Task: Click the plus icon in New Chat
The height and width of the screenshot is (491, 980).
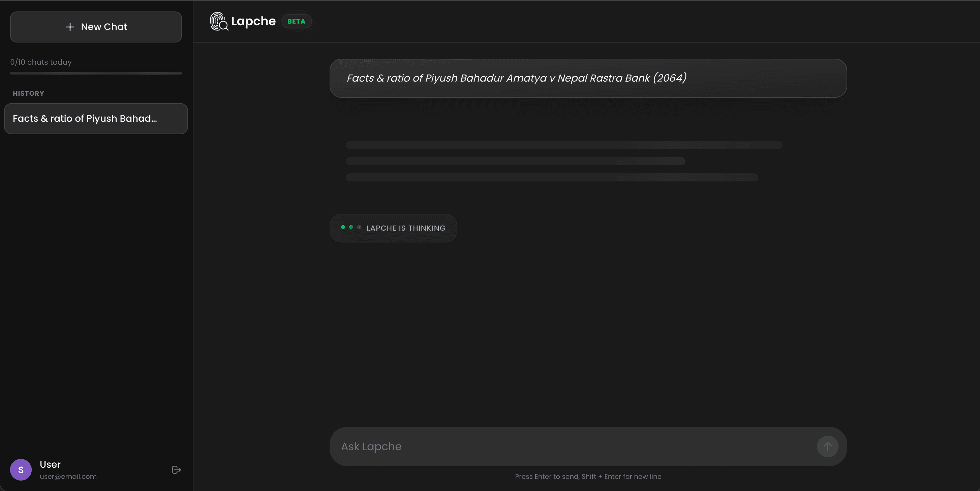Action: (70, 27)
